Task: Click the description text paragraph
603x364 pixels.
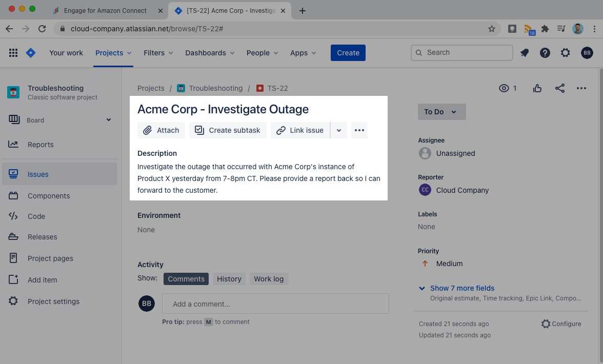Action: click(x=259, y=178)
